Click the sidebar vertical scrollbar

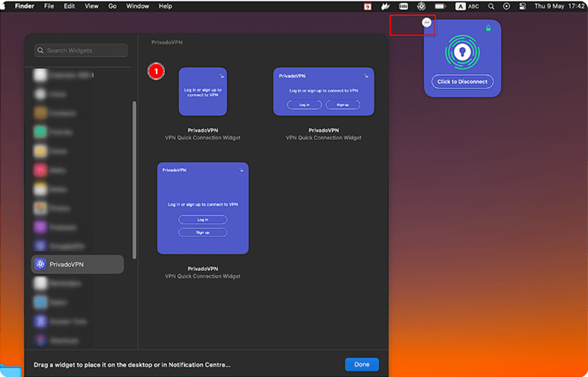click(134, 180)
